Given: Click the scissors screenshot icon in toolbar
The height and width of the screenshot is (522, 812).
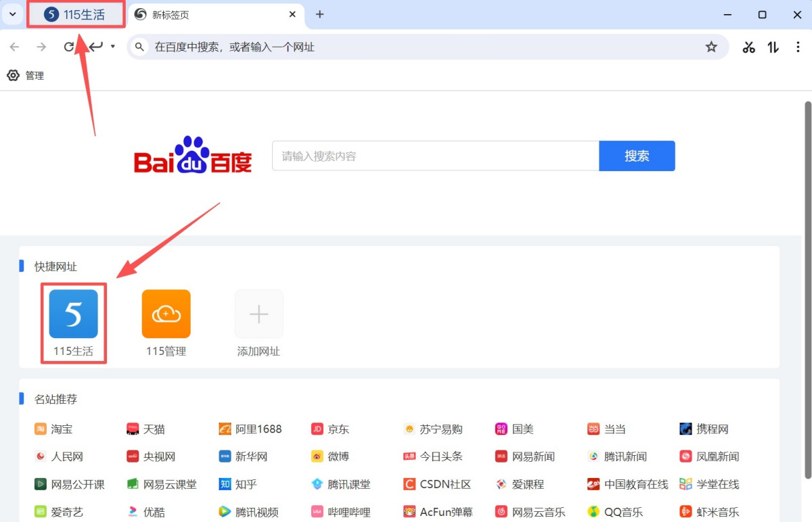Looking at the screenshot, I should (748, 47).
